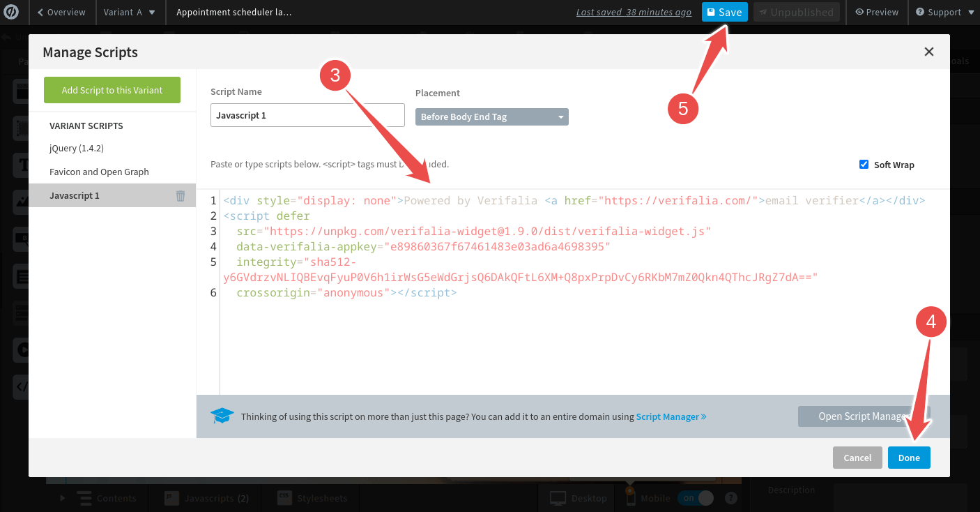This screenshot has height=512, width=980.
Task: Click the Preview eye icon
Action: click(858, 12)
